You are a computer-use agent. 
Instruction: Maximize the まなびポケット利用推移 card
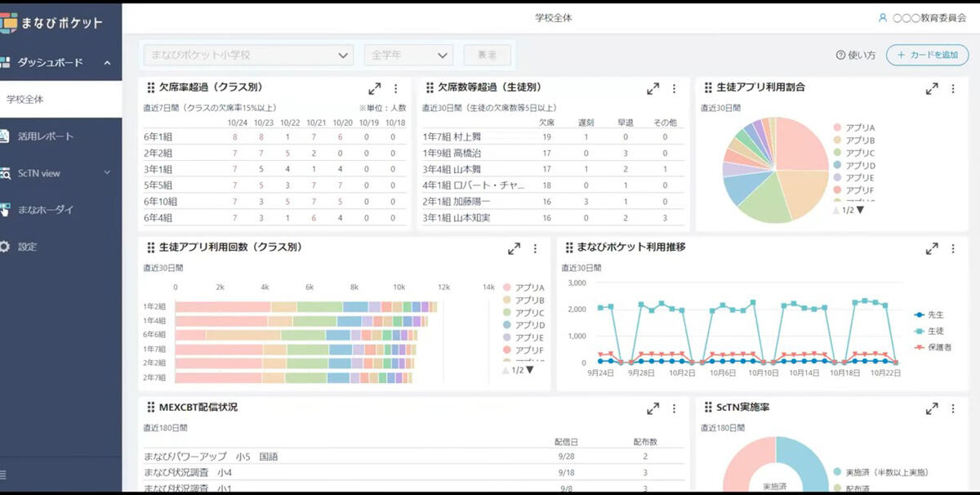click(931, 248)
